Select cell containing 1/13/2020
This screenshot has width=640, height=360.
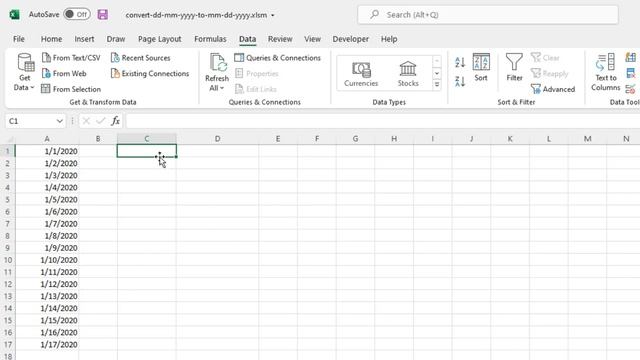[47, 296]
